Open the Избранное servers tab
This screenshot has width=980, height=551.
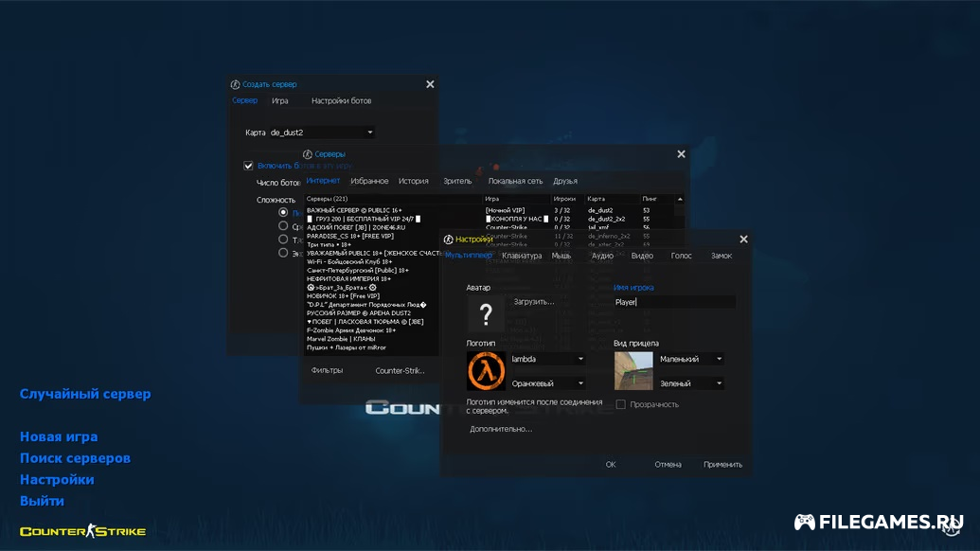tap(369, 181)
